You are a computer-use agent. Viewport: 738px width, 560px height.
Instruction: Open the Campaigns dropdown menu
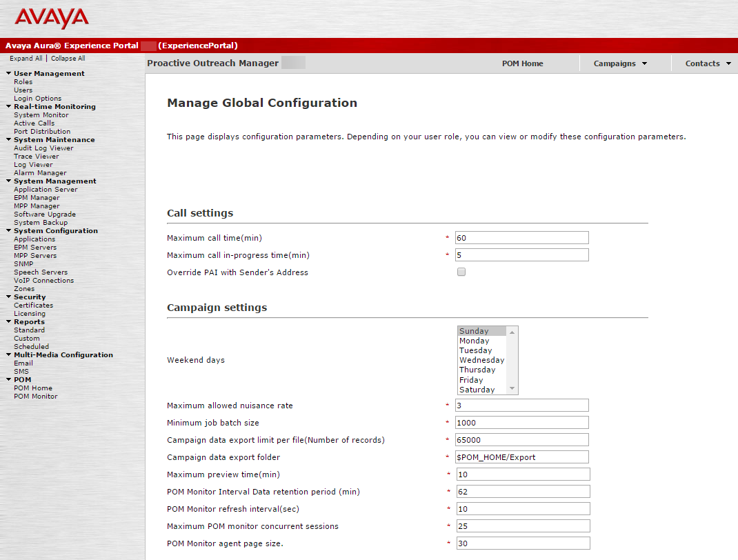point(620,63)
